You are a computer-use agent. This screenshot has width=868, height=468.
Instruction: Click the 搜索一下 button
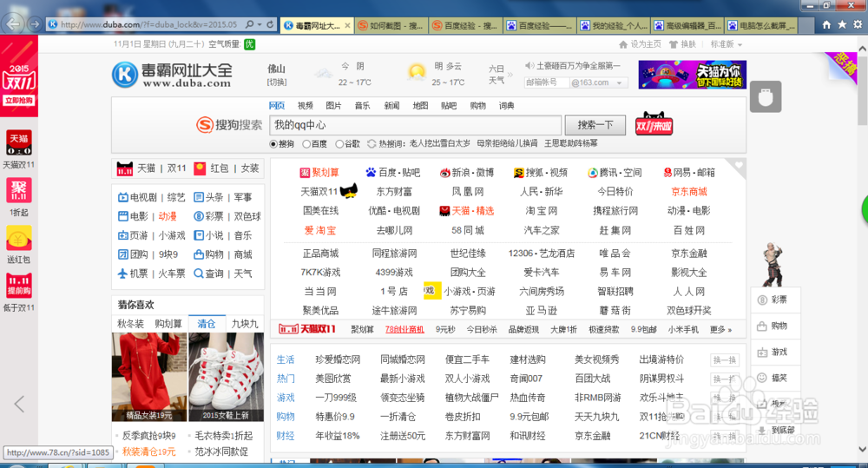[595, 125]
